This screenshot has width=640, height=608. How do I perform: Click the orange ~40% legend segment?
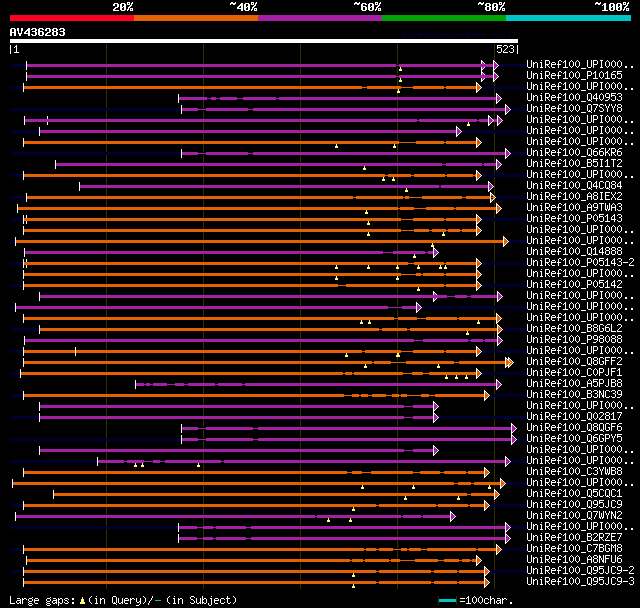[196, 18]
